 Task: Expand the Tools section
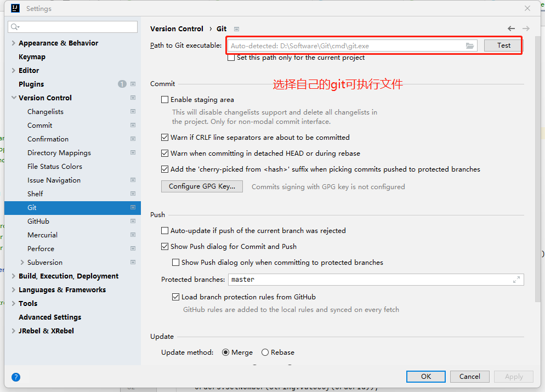tap(14, 304)
